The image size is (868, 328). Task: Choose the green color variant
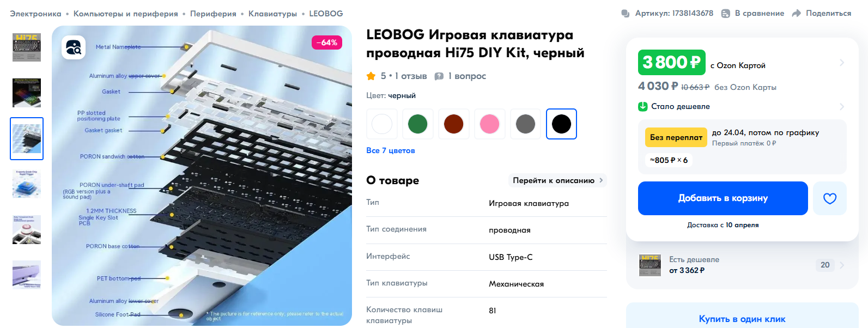point(418,124)
